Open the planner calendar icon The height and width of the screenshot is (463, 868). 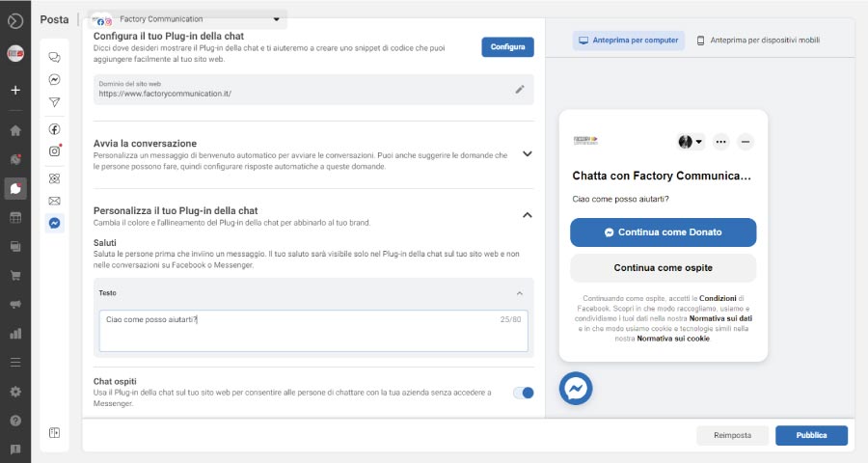point(15,218)
